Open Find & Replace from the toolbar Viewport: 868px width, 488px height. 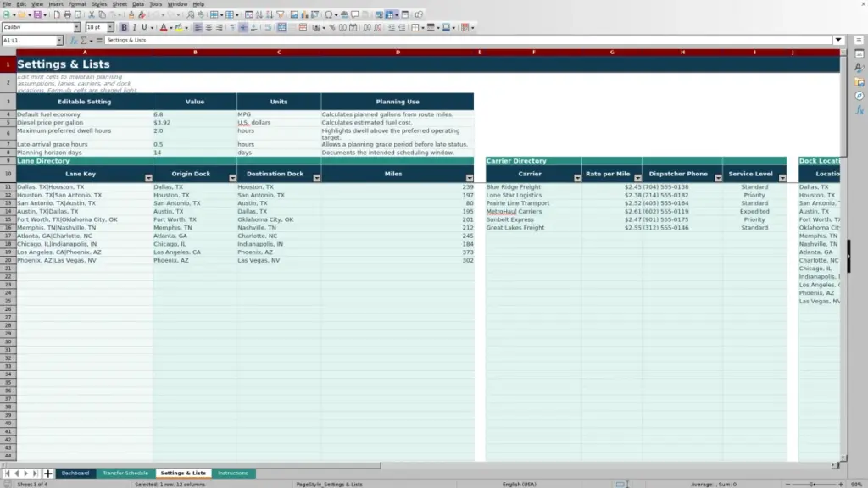pos(191,15)
